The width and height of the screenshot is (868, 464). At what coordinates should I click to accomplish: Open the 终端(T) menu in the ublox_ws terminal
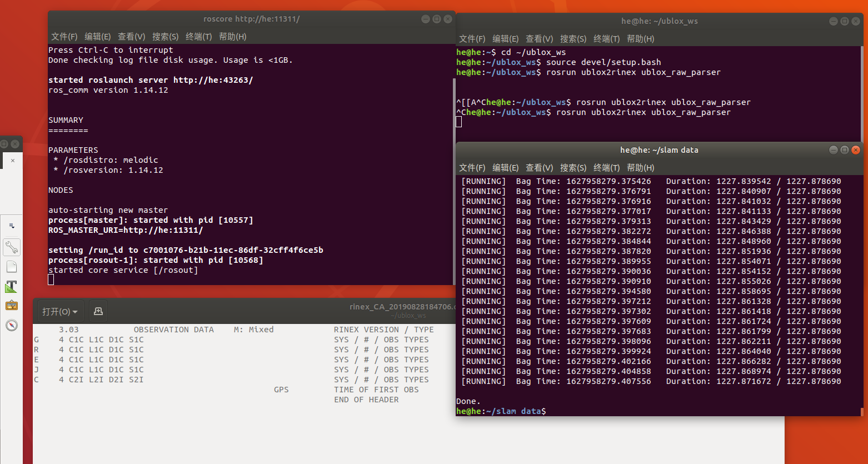point(606,39)
